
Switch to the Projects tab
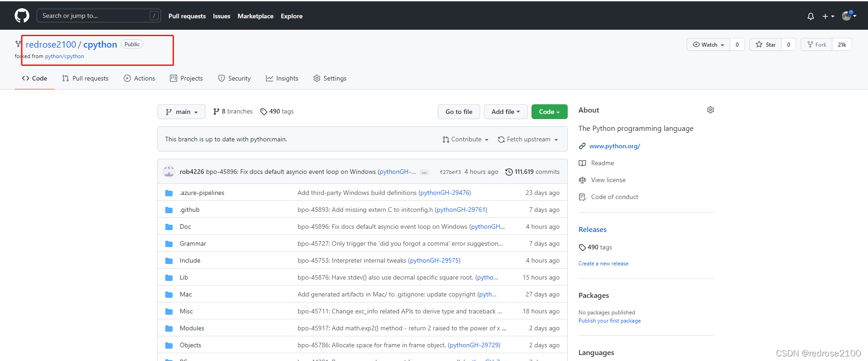click(x=186, y=78)
